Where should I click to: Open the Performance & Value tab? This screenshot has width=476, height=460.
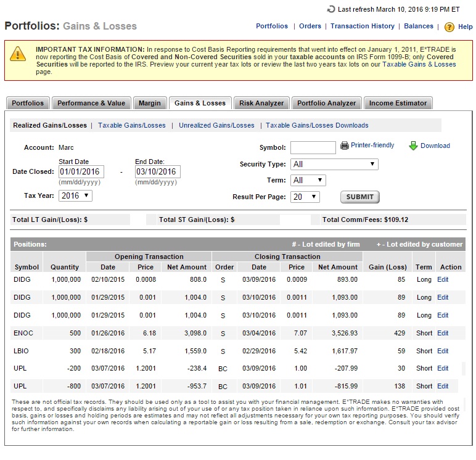[91, 103]
